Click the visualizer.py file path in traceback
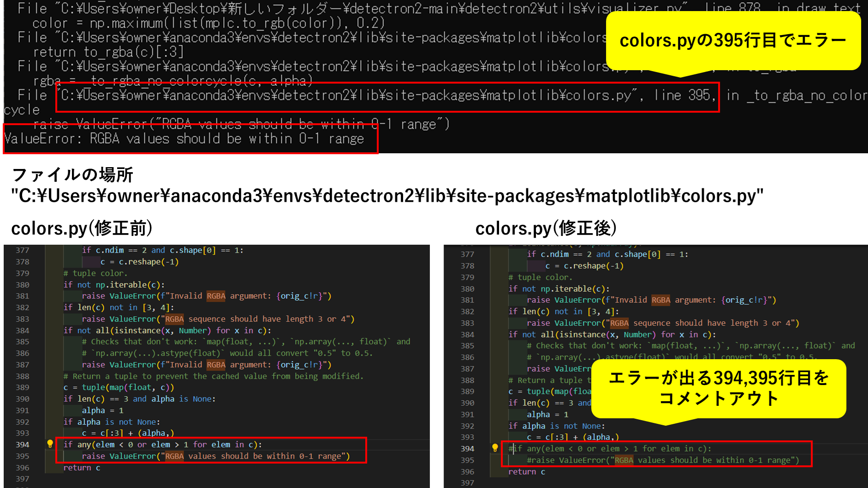This screenshot has width=868, height=488. 351,8
